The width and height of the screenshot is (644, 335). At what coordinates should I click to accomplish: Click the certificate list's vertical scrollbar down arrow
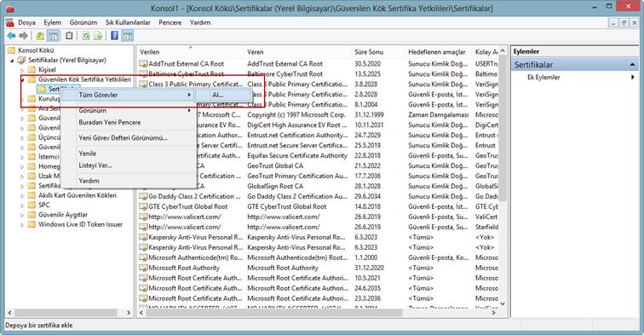point(503,303)
